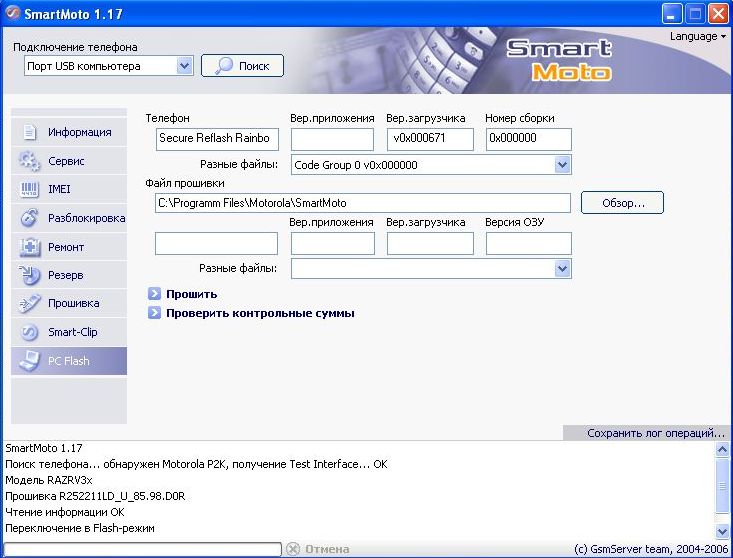The height and width of the screenshot is (558, 733).
Task: Click the Smart-Clip icon
Action: 29,332
